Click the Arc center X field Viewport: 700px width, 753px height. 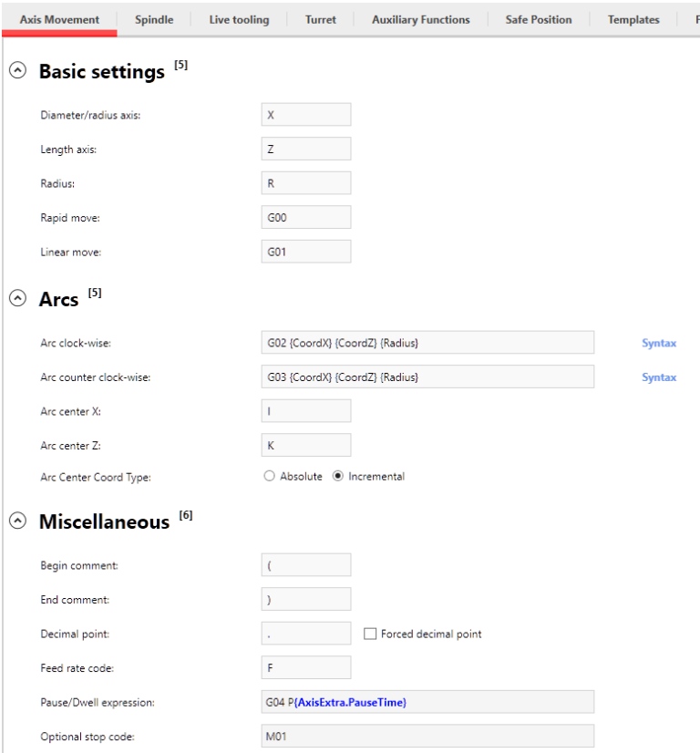(x=306, y=411)
